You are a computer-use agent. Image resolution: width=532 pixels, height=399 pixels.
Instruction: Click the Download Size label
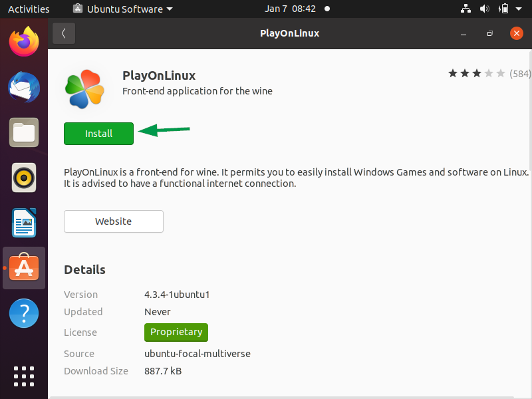(x=96, y=371)
